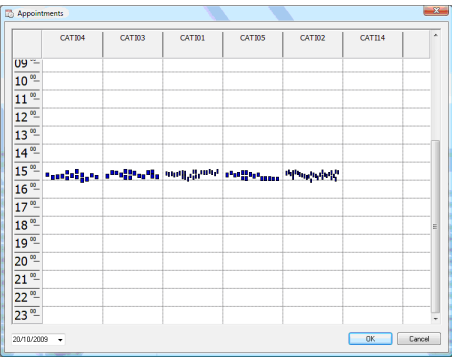
Task: Click the scrollbar up arrow
Action: click(435, 35)
